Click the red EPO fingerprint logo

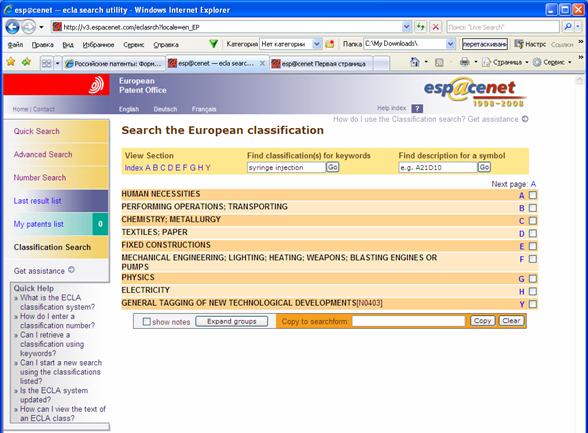point(96,84)
